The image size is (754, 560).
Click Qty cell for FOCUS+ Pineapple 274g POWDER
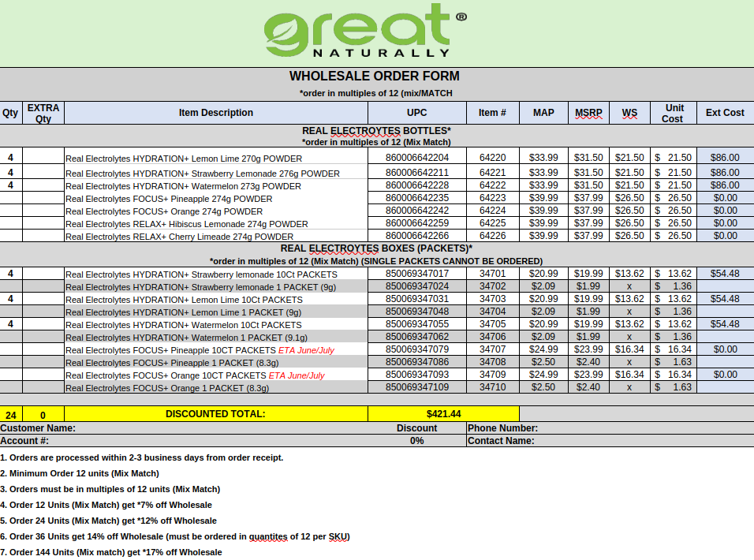pyautogui.click(x=11, y=199)
